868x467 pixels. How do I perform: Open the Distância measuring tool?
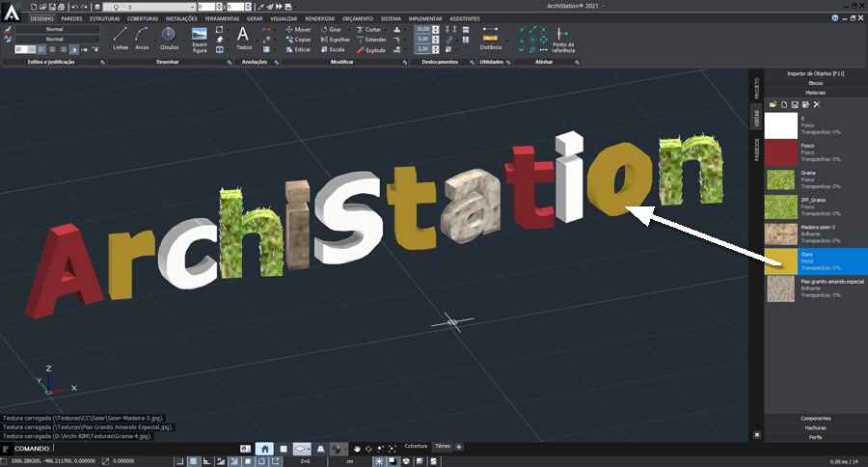click(491, 39)
